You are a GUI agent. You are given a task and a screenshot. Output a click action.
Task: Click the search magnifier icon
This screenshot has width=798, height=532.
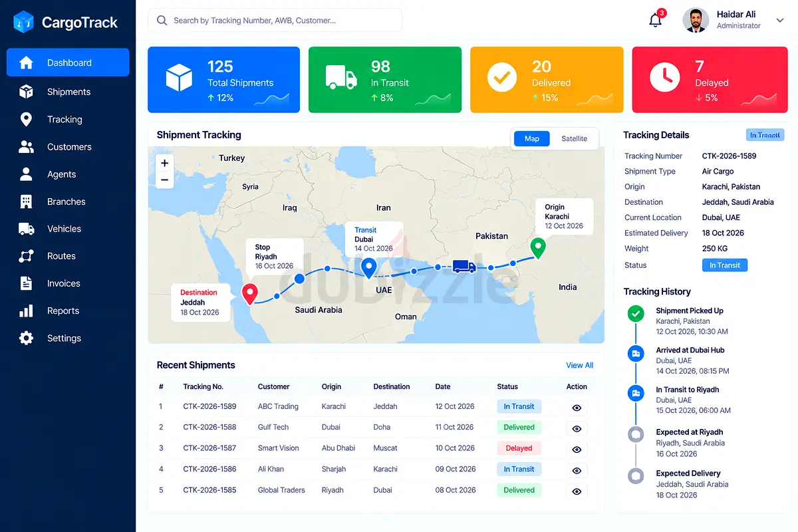(x=162, y=21)
